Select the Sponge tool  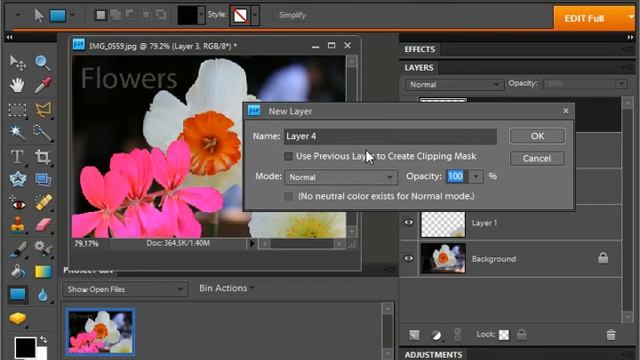(18, 318)
